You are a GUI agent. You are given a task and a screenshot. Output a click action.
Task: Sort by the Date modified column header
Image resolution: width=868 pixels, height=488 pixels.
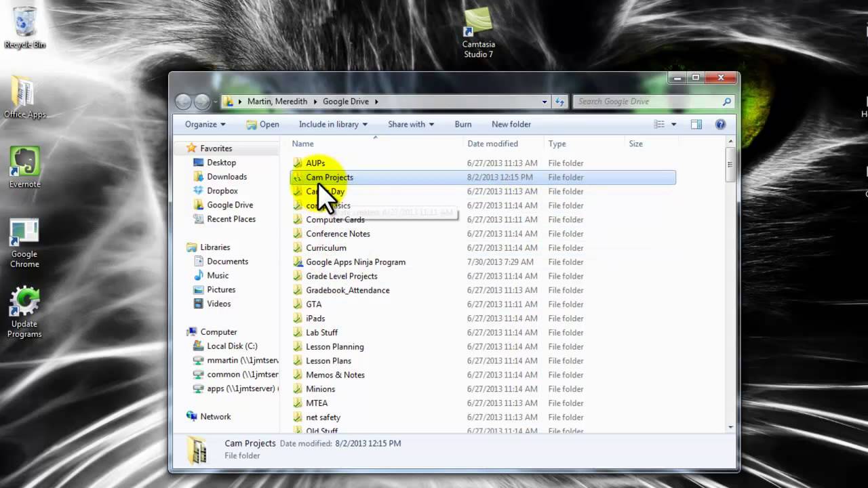[504, 144]
